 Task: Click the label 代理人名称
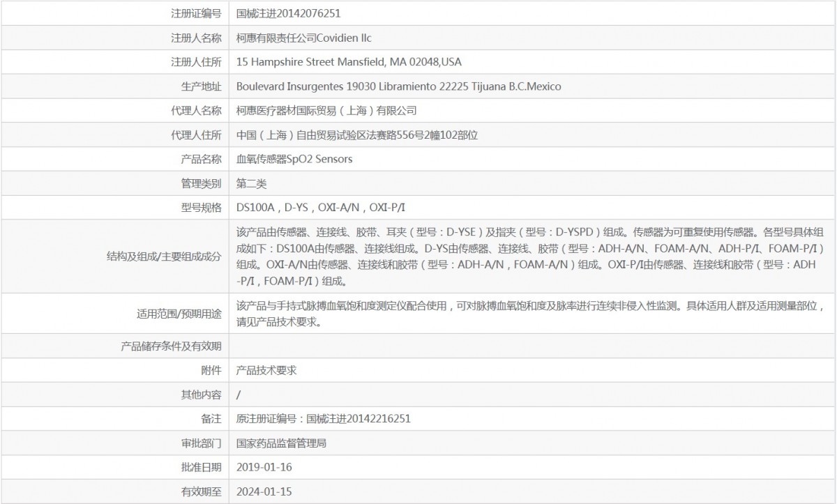click(196, 110)
